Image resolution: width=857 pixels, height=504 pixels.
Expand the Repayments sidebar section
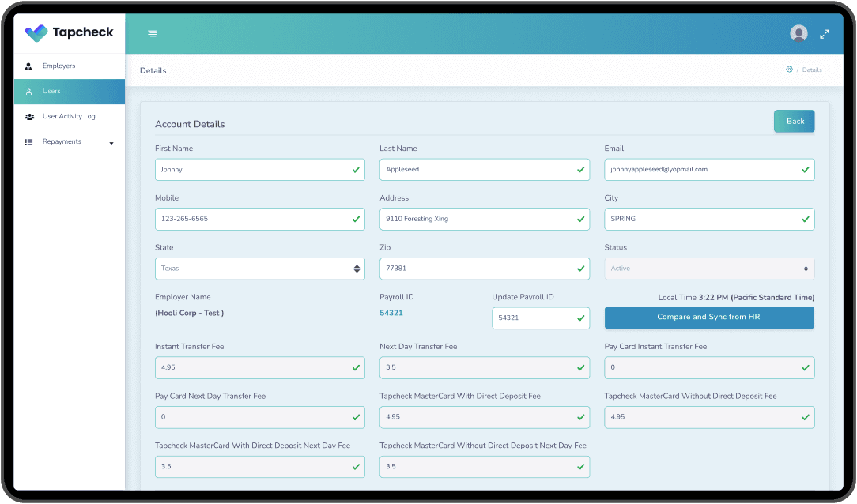point(111,141)
